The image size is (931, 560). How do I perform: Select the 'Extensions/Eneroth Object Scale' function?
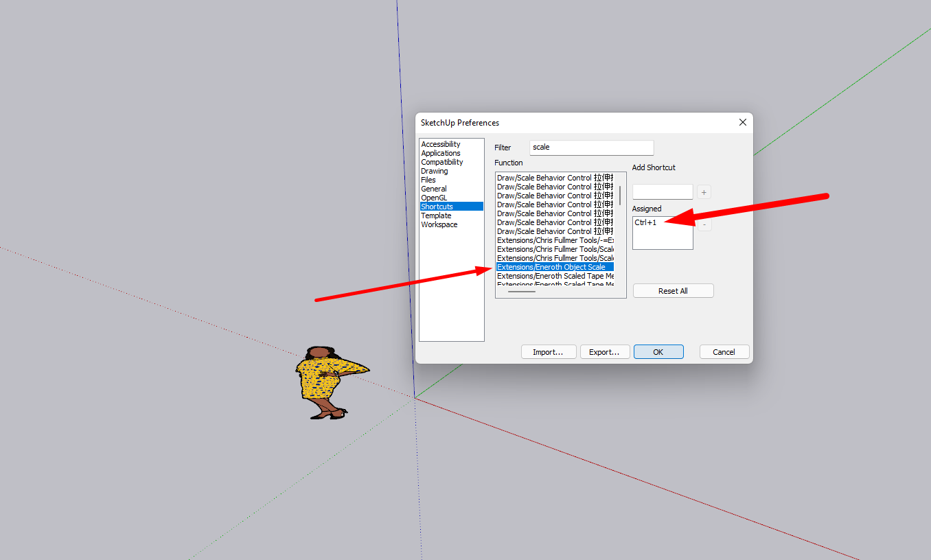coord(555,267)
